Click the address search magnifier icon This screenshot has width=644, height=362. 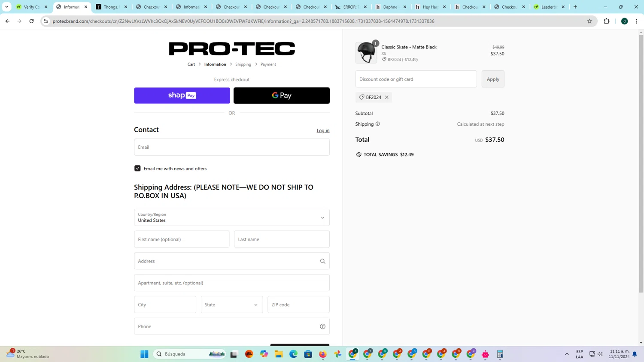tap(322, 261)
